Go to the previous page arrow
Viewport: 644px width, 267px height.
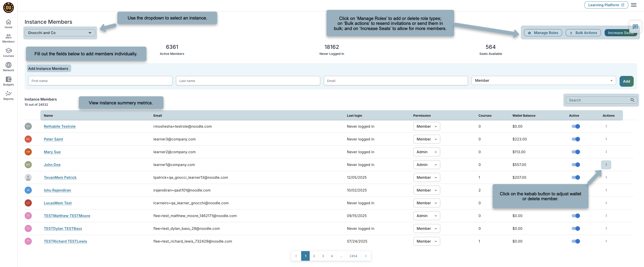(x=296, y=256)
